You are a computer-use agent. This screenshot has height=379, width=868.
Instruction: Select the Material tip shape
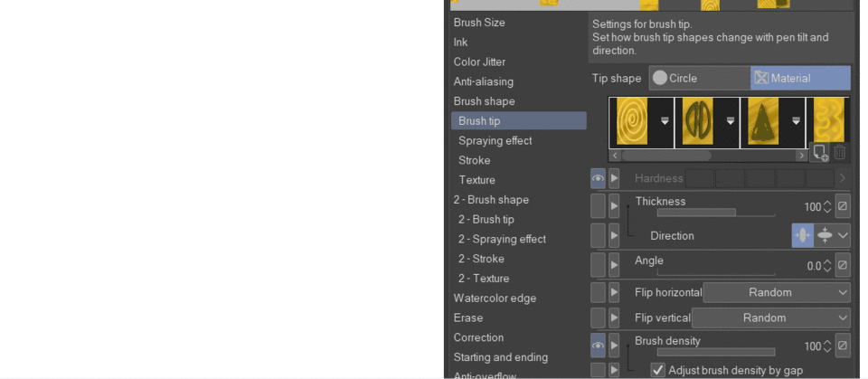(x=799, y=79)
